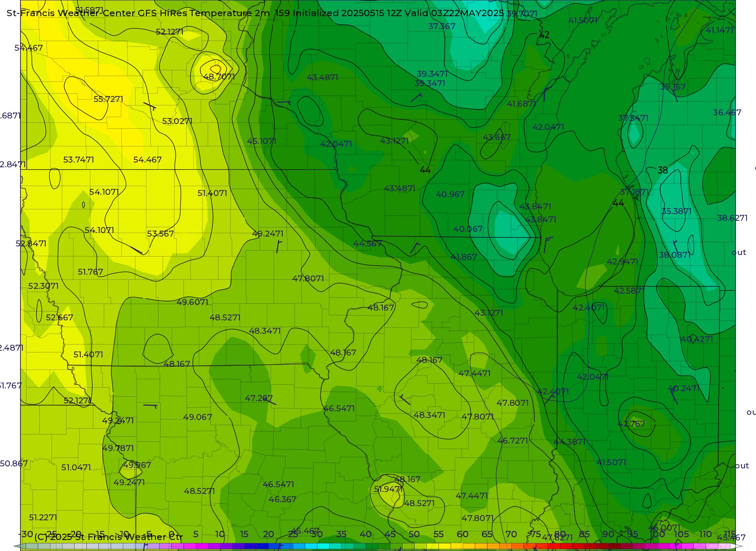Click the 53.7471 temperature reading
The image size is (756, 551).
(x=79, y=160)
